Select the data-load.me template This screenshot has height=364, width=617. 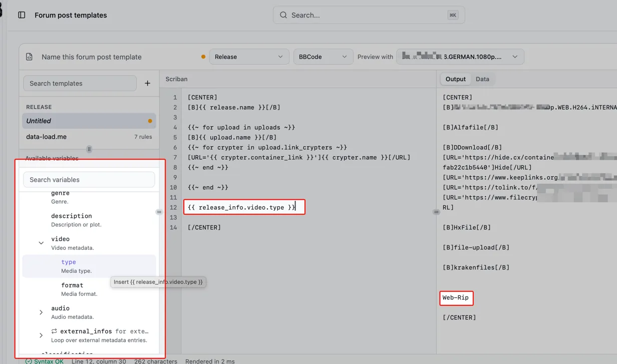pos(89,137)
